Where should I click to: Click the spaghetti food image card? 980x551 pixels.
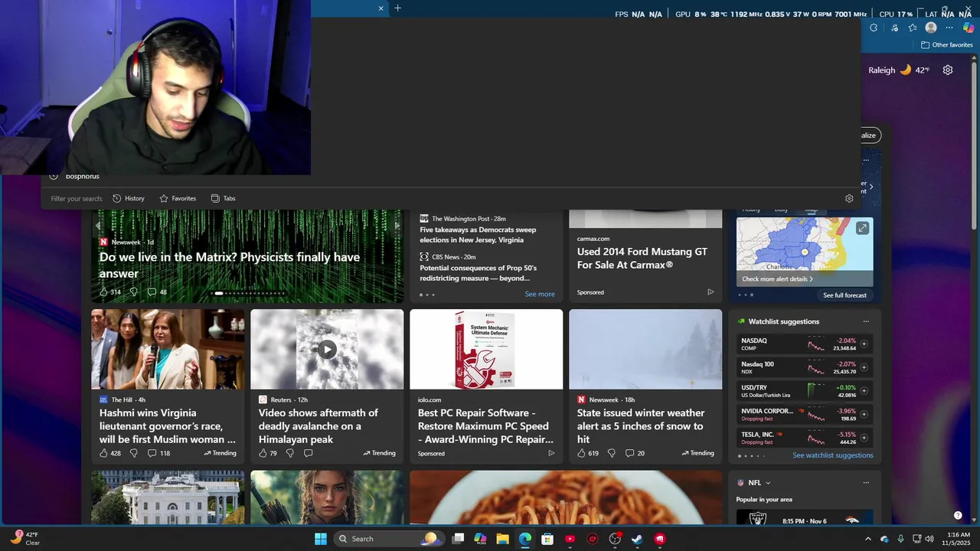[x=566, y=497]
